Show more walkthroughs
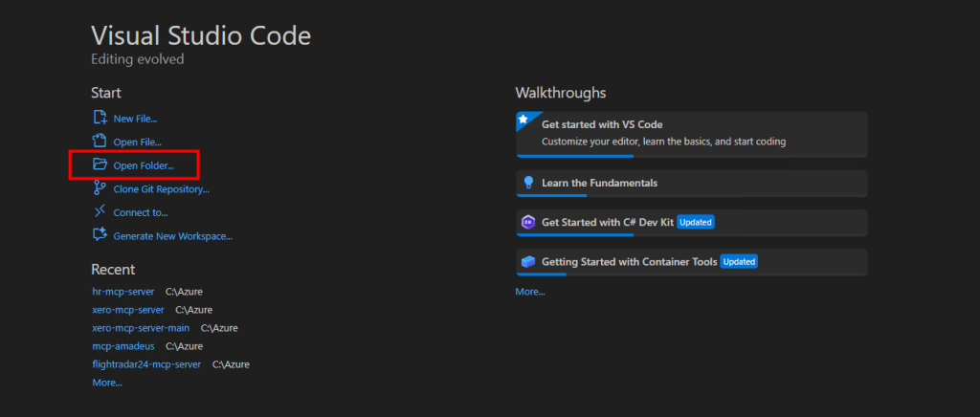This screenshot has height=417, width=980. [530, 292]
